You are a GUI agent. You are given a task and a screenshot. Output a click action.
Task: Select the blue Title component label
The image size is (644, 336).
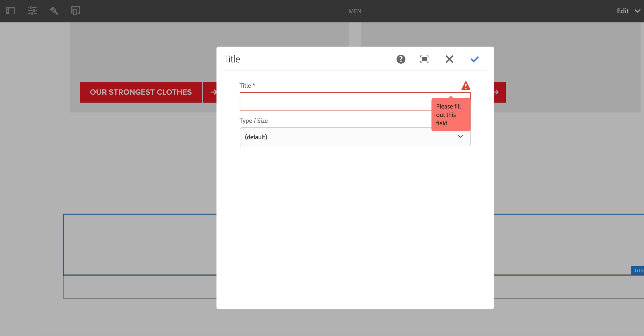[x=638, y=270]
